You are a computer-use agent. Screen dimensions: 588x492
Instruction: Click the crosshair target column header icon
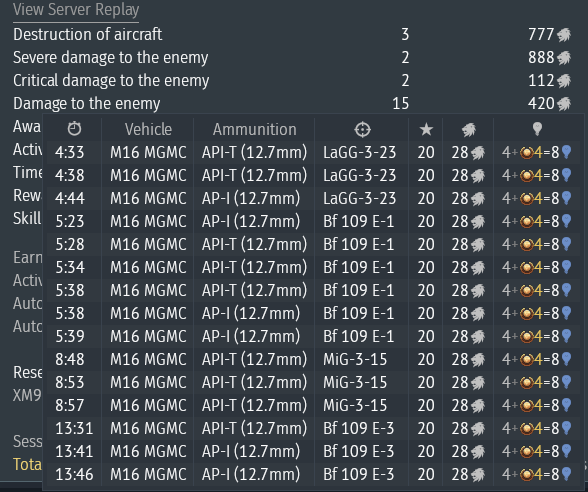pyautogui.click(x=362, y=129)
